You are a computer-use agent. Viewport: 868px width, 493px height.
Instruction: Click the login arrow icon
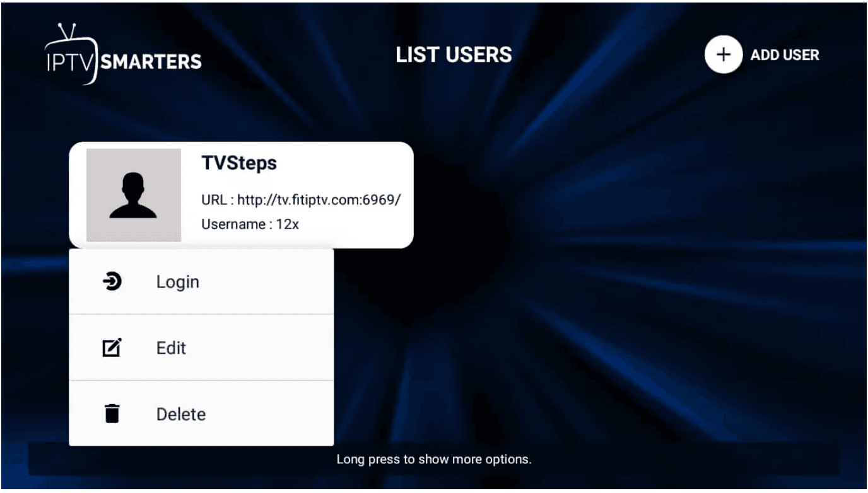click(112, 282)
